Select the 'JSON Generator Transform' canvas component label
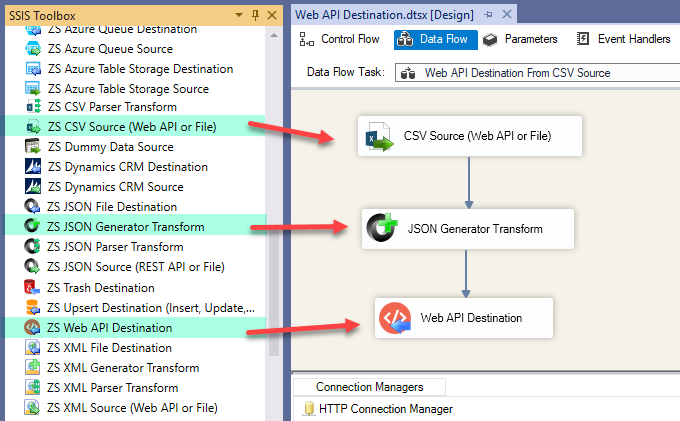680x421 pixels. click(475, 228)
